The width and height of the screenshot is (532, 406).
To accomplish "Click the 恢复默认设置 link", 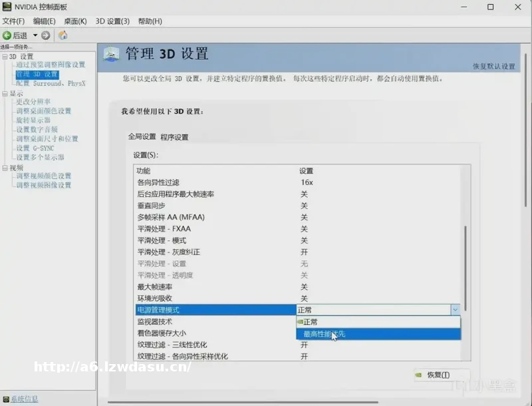I will click(x=493, y=67).
